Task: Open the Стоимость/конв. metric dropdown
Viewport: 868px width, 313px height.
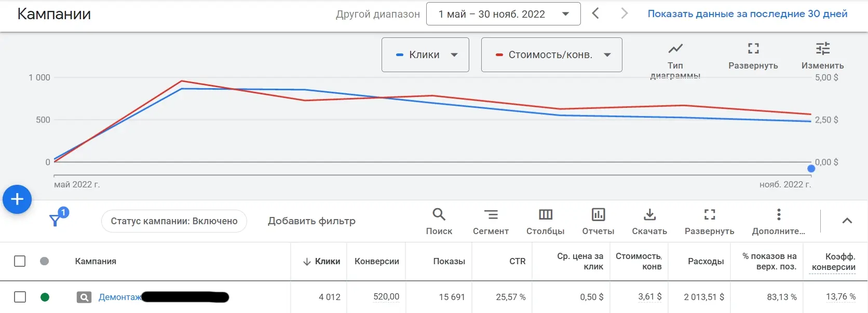Action: point(551,55)
